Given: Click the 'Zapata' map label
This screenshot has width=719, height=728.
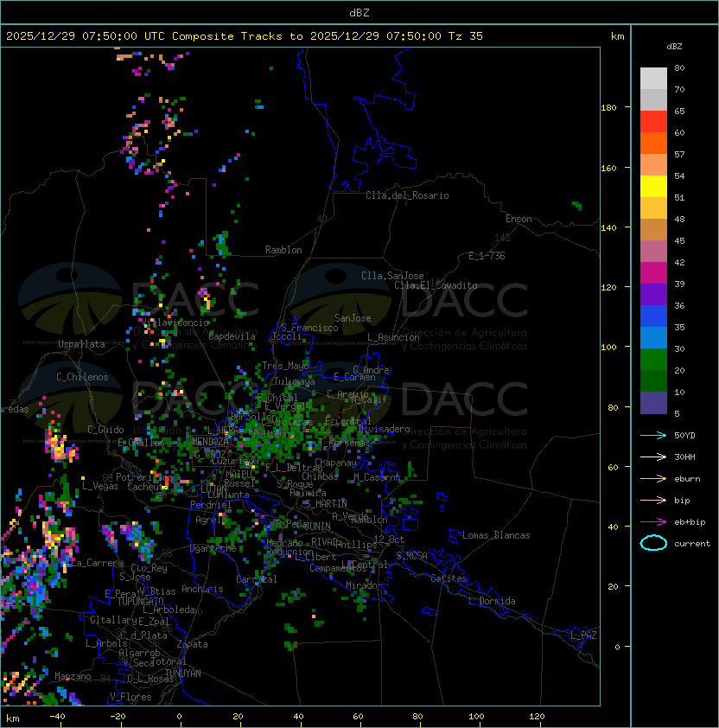Looking at the screenshot, I should [x=192, y=644].
